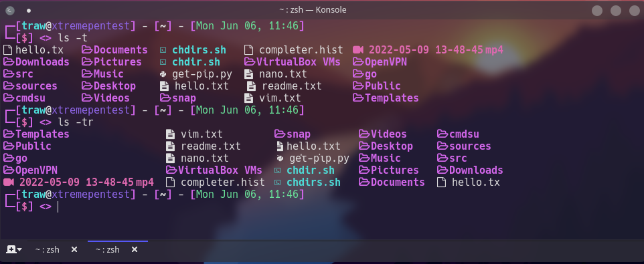
Task: Close the active zsh tab
Action: click(x=135, y=249)
